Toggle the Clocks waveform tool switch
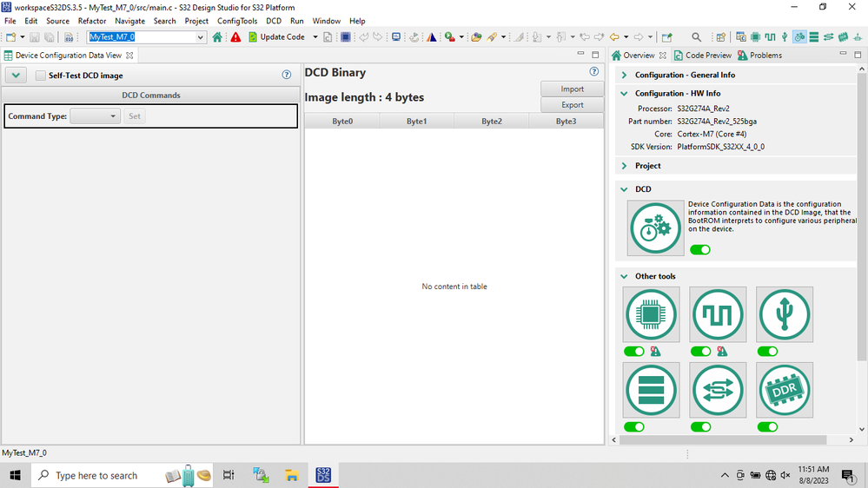Image resolution: width=868 pixels, height=488 pixels. coord(701,352)
